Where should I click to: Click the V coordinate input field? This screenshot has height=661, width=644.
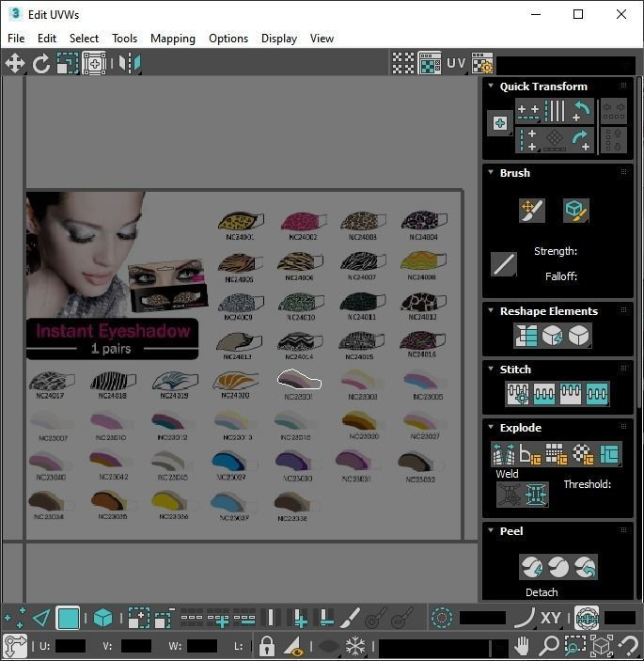(x=135, y=646)
